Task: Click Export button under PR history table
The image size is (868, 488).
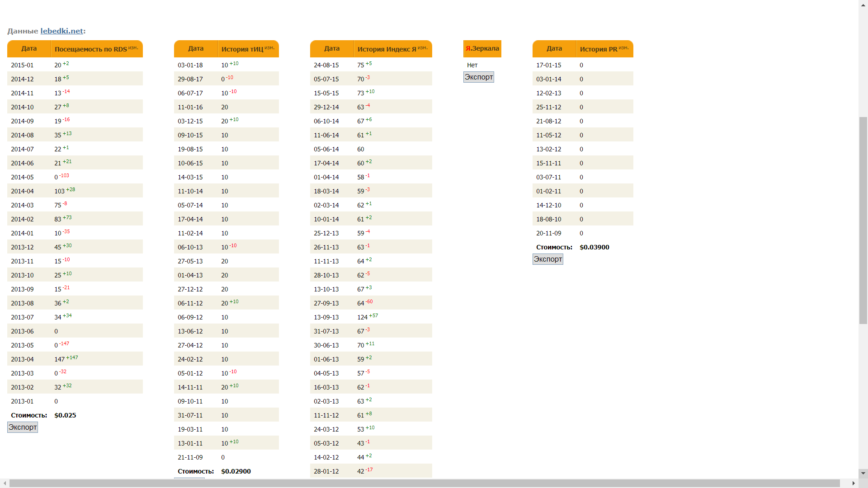Action: 547,259
